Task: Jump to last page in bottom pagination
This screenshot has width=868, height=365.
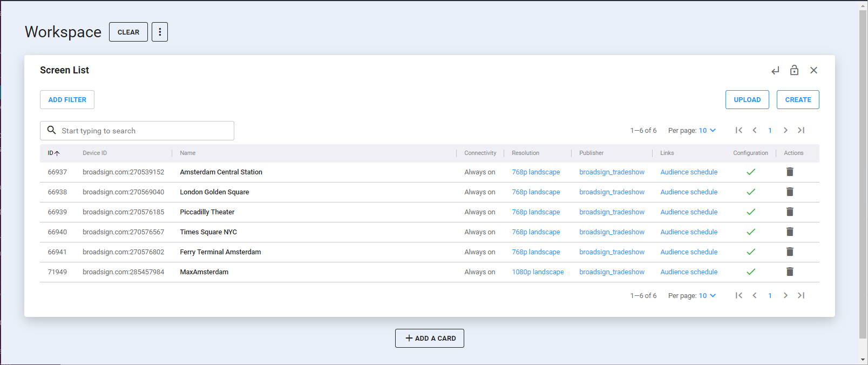Action: (801, 295)
